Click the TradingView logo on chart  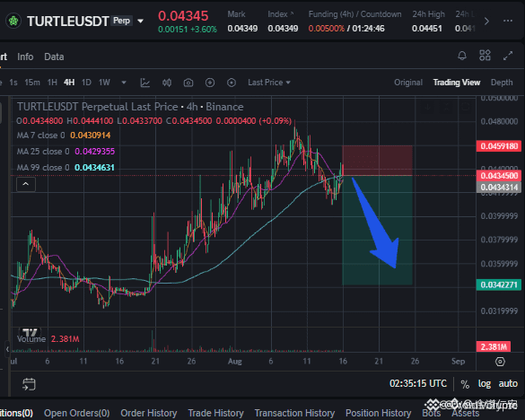(31, 332)
